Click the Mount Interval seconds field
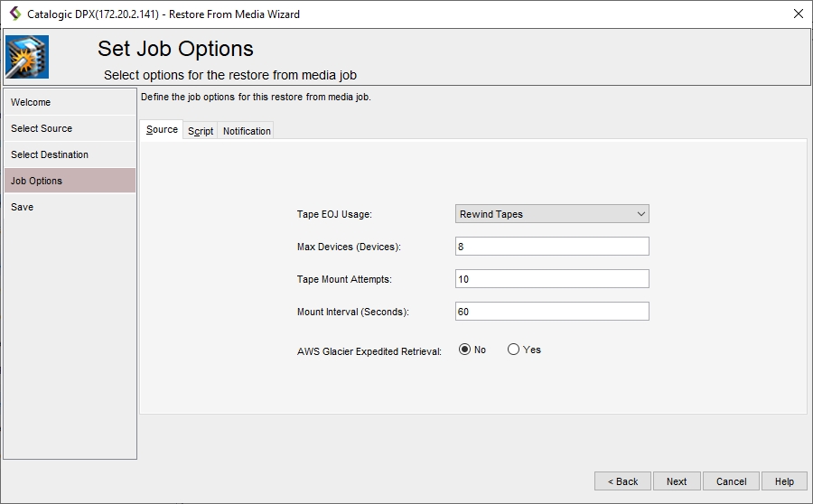This screenshot has width=813, height=504. click(551, 312)
